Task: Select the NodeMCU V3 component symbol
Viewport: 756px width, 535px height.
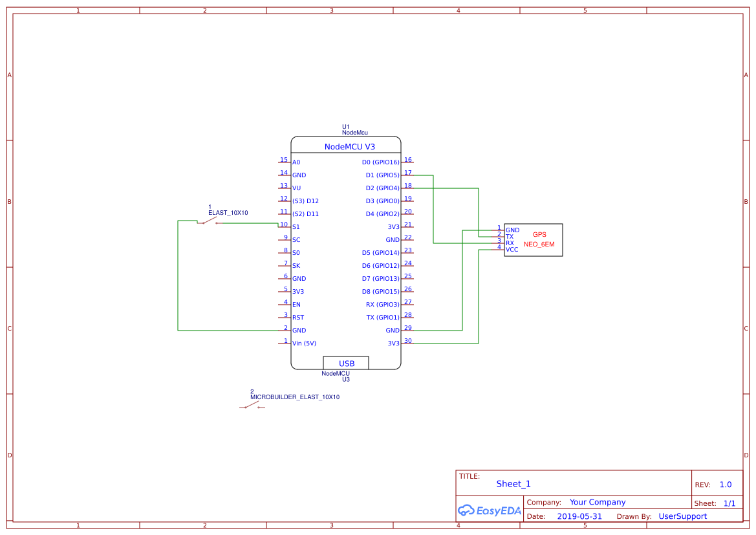Action: [x=346, y=252]
